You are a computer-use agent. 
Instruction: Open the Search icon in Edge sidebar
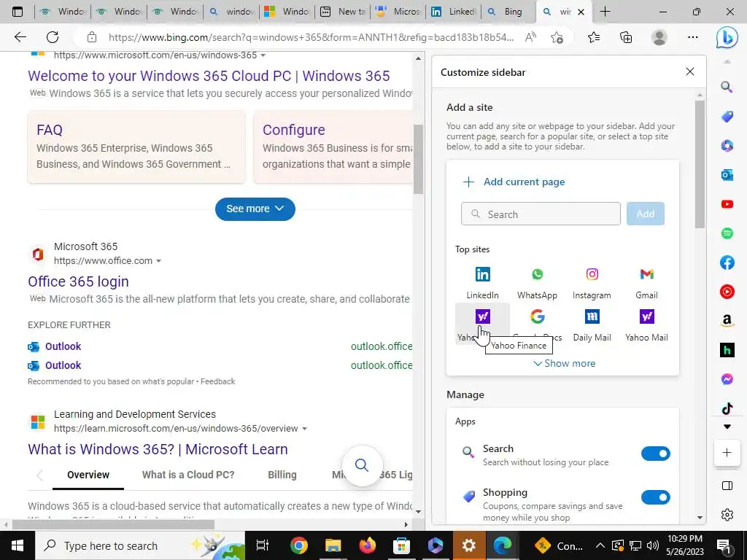727,87
